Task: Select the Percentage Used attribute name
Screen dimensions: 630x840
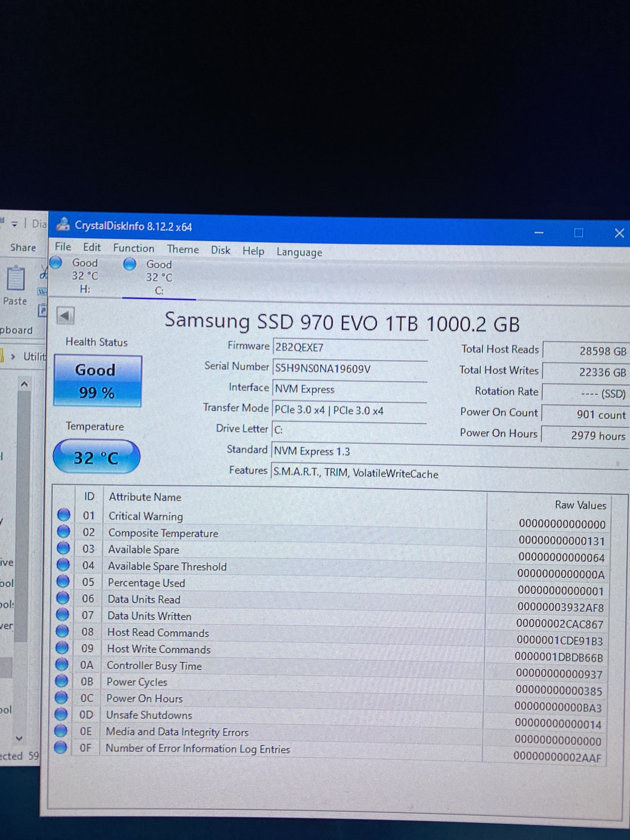Action: (x=146, y=583)
